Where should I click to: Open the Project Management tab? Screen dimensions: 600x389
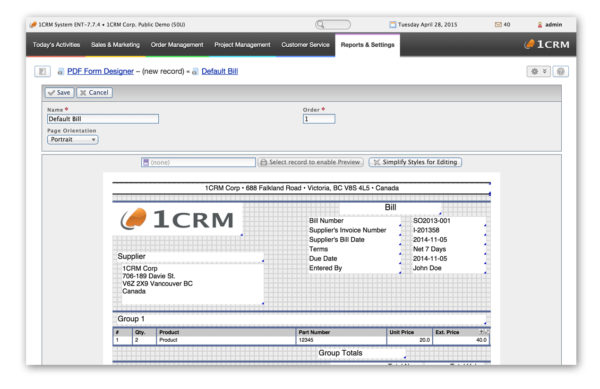(242, 45)
